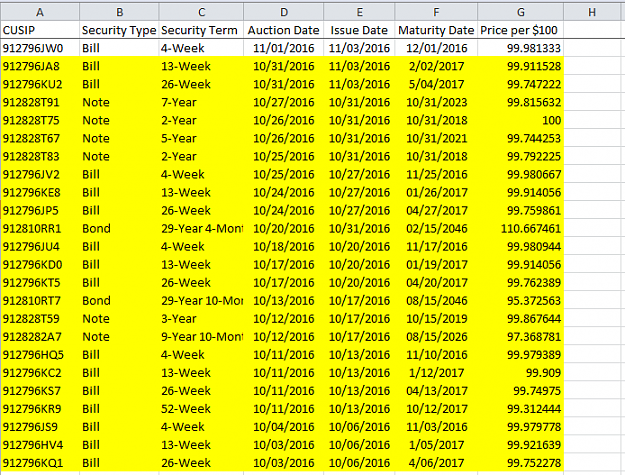Select cell with CUSIP 912796JW0
625x475 pixels.
pyautogui.click(x=40, y=48)
